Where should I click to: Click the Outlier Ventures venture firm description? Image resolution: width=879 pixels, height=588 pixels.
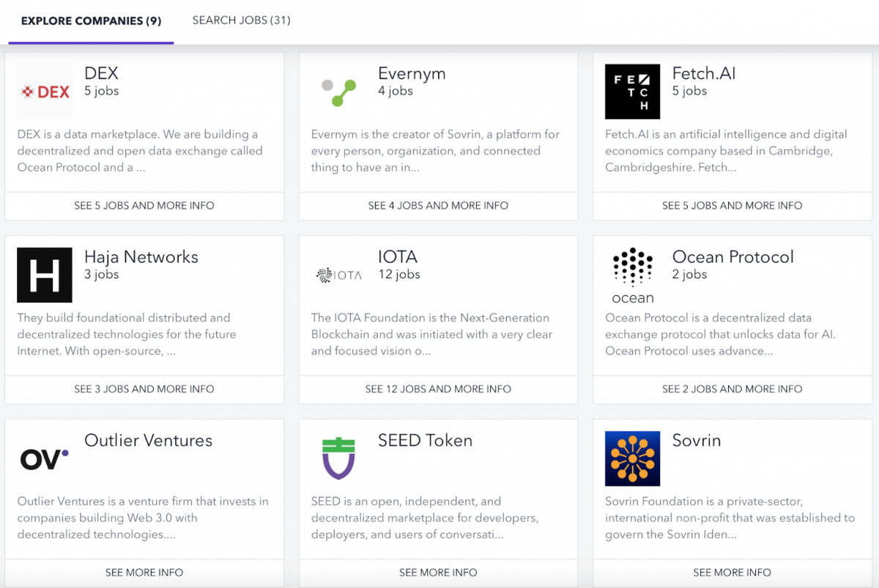[143, 518]
